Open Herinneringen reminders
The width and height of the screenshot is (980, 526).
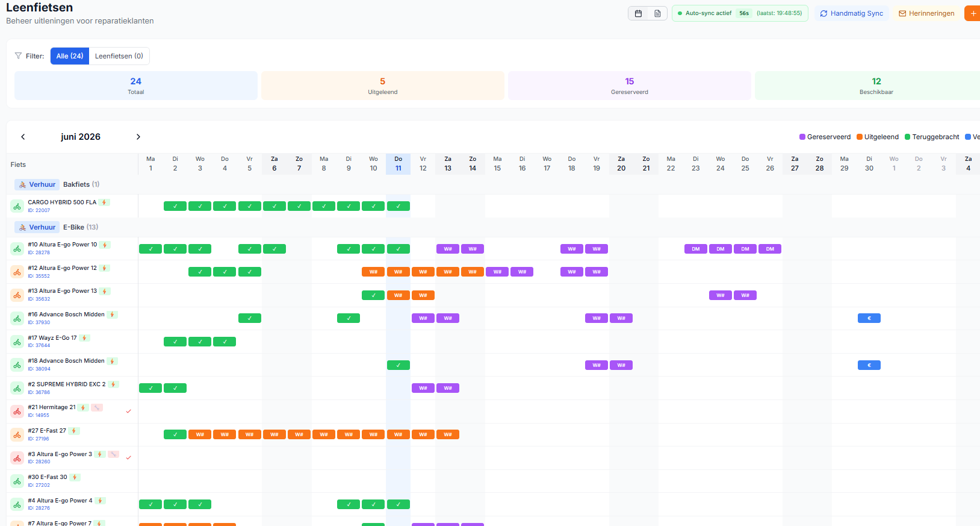(x=926, y=13)
